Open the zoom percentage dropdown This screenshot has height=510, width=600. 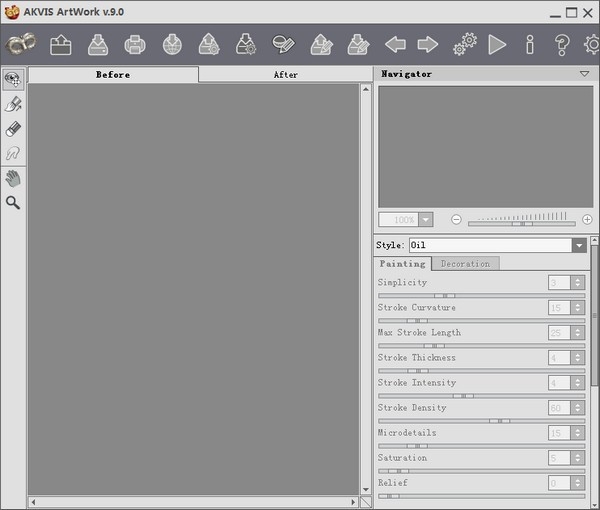pyautogui.click(x=426, y=219)
